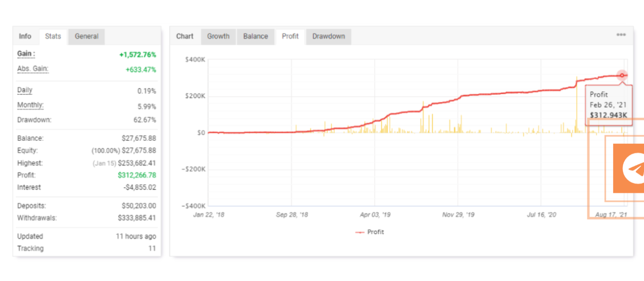644x281 pixels.
Task: Click the Chart tab label
Action: [x=185, y=36]
